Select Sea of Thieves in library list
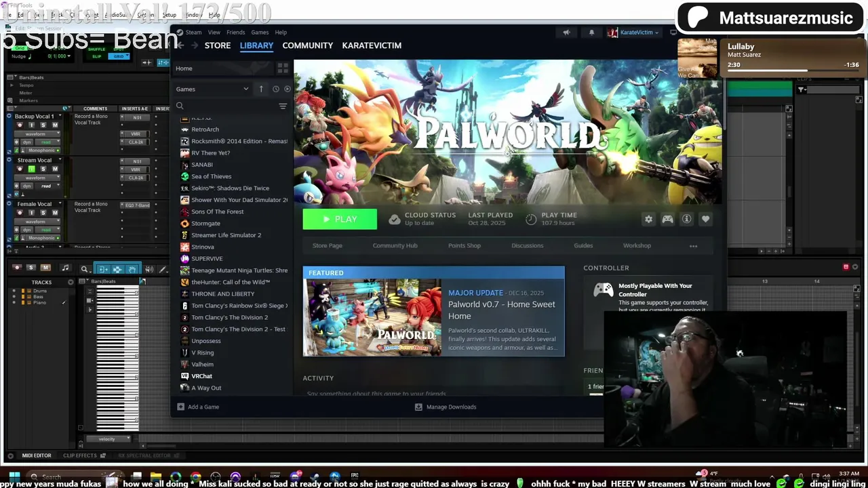 coord(211,176)
